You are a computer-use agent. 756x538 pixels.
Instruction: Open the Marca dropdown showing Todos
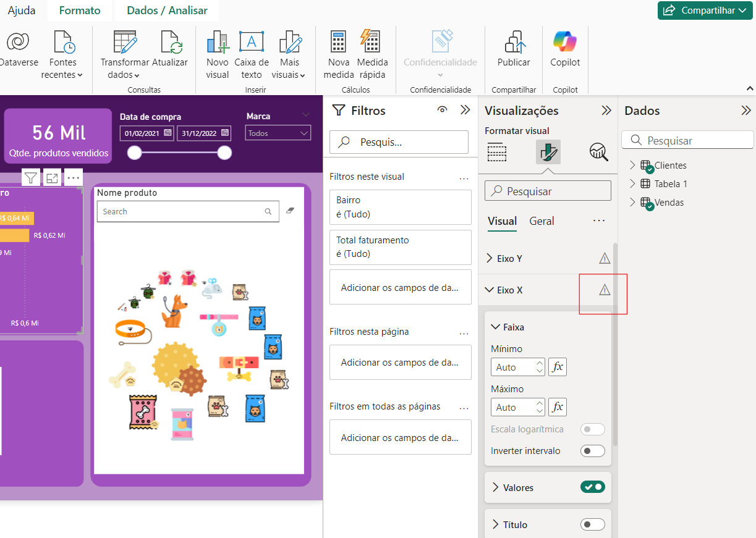pyautogui.click(x=278, y=133)
